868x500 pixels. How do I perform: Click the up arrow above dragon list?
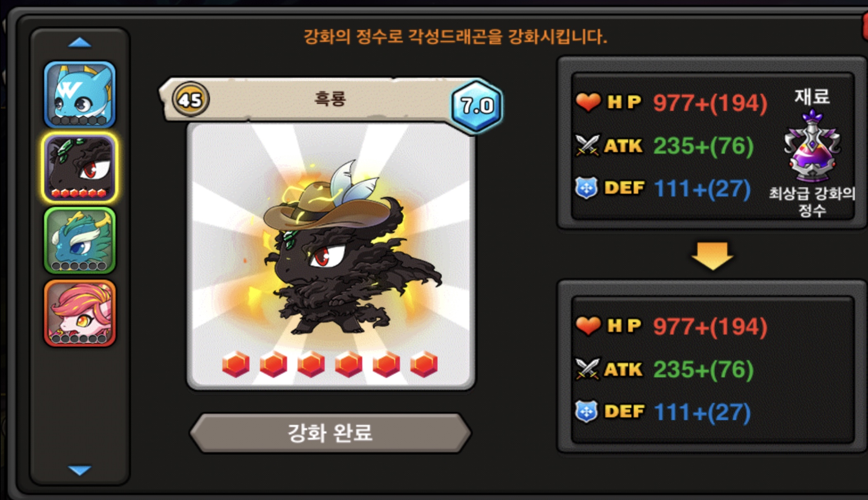tap(80, 43)
